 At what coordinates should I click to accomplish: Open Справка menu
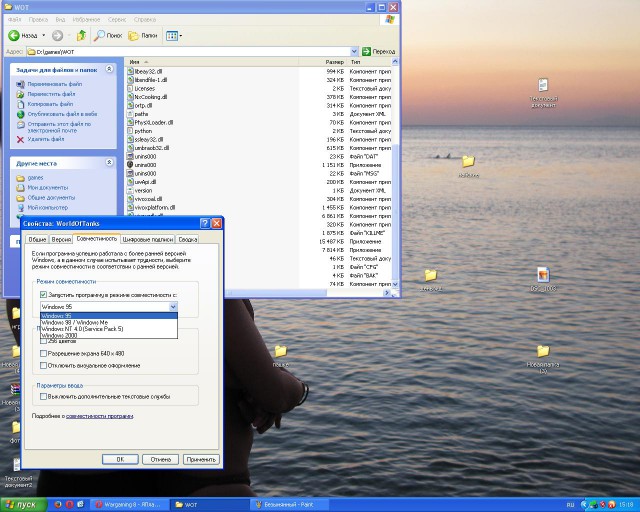coord(145,19)
